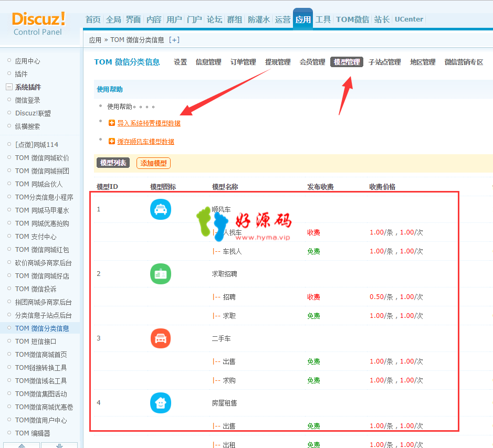Open TOM 支付中心 in the sidebar
Image resolution: width=493 pixels, height=448 pixels.
point(36,237)
